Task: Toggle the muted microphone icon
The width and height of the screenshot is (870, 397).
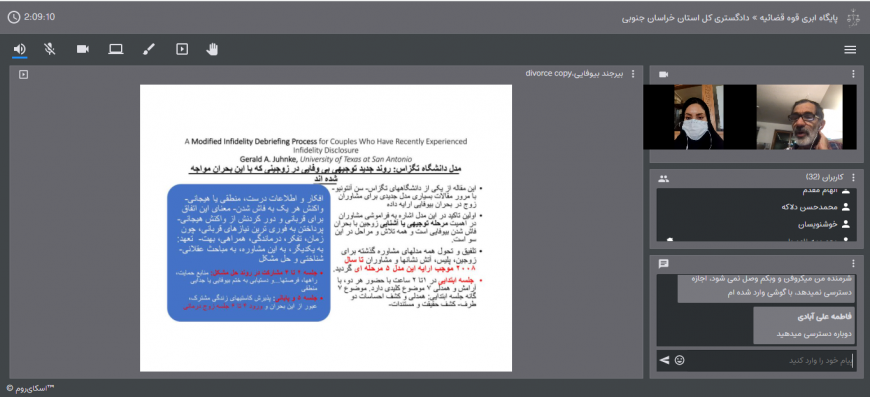Action: point(50,49)
